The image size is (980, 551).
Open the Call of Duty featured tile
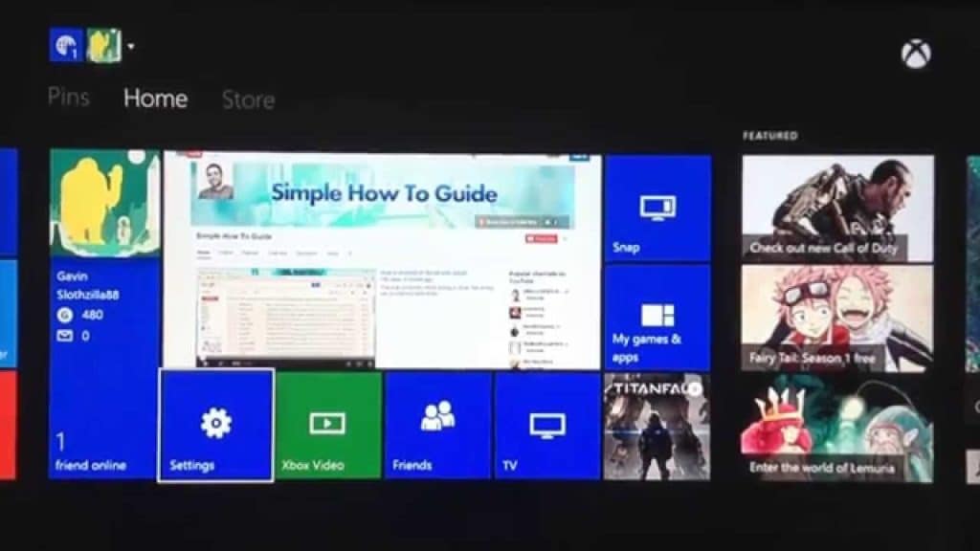[837, 209]
